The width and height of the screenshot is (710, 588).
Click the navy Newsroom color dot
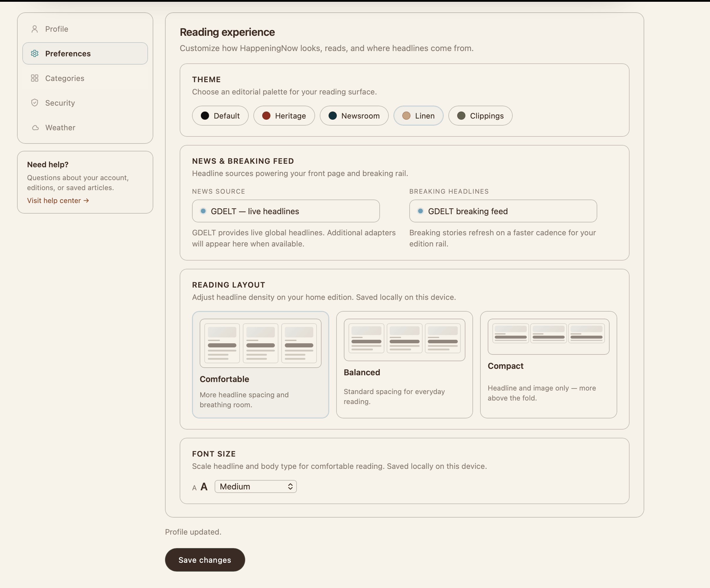[332, 116]
